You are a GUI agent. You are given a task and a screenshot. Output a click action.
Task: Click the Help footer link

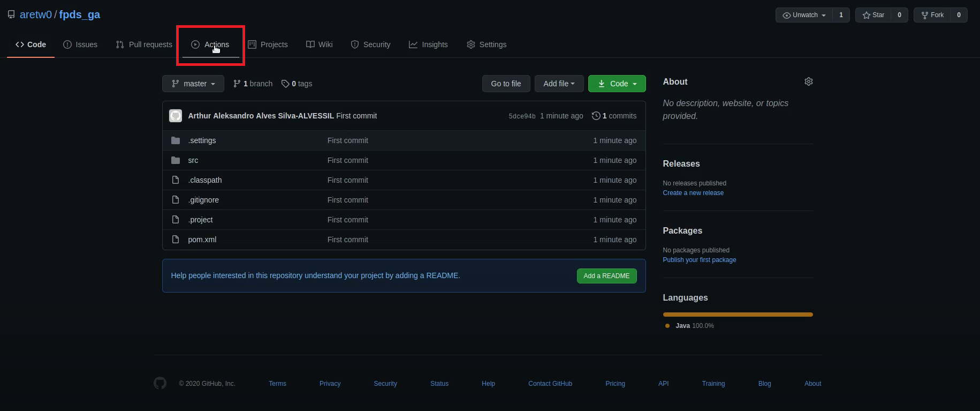click(x=488, y=384)
